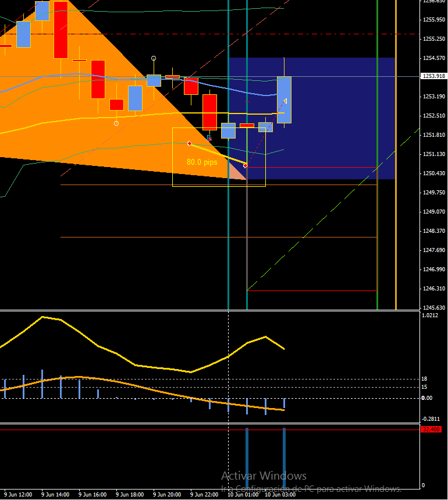This screenshot has width=448, height=500.
Task: Click the '9 Jun 16:00' time label
Action: (x=93, y=495)
